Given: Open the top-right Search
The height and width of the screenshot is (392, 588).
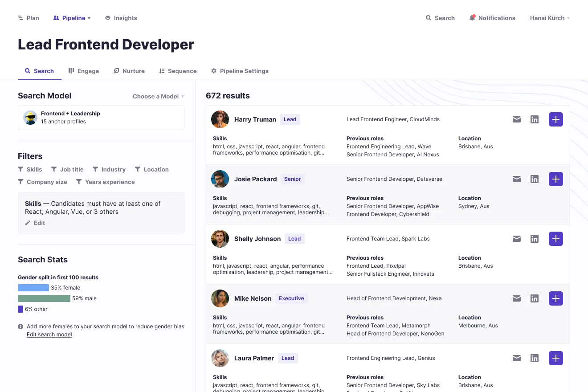Looking at the screenshot, I should 440,18.
